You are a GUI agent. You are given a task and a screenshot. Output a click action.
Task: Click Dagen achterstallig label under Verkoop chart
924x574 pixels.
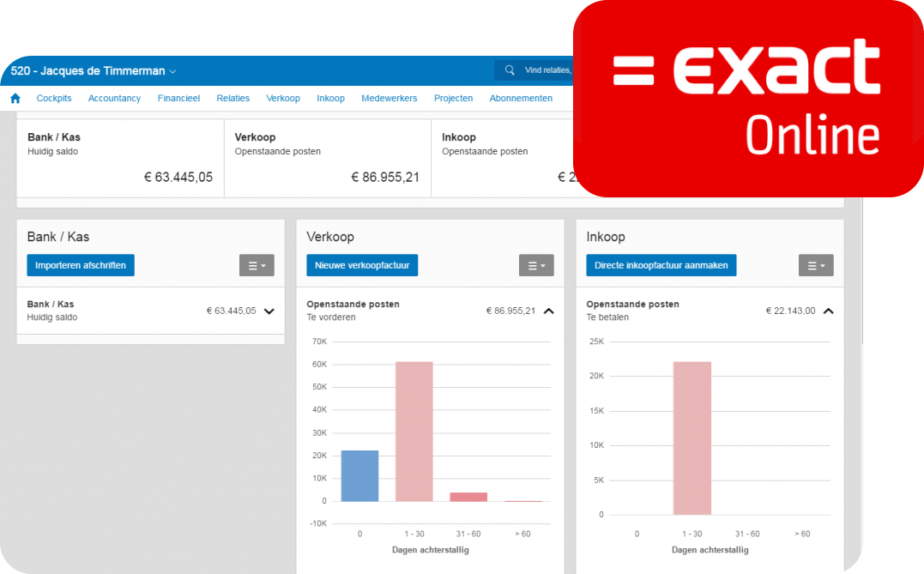pos(430,550)
